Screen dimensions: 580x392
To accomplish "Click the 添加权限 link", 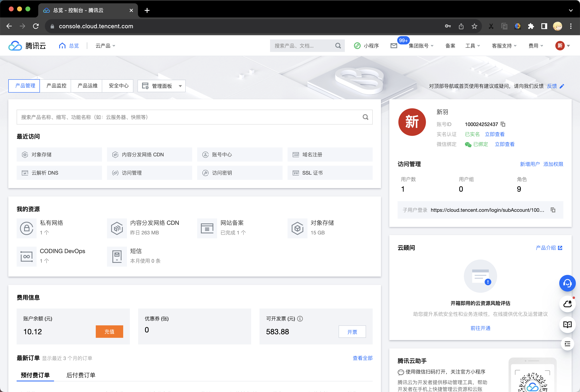I will [553, 164].
